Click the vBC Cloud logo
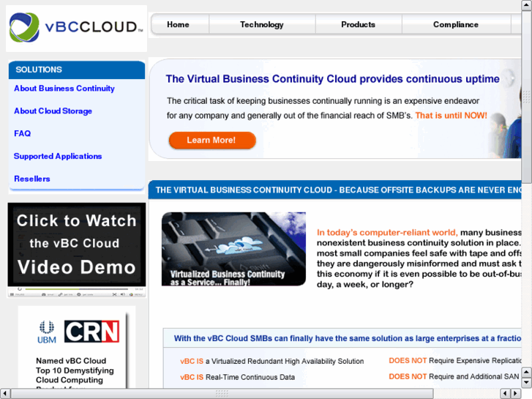532x399 pixels. pos(76,28)
